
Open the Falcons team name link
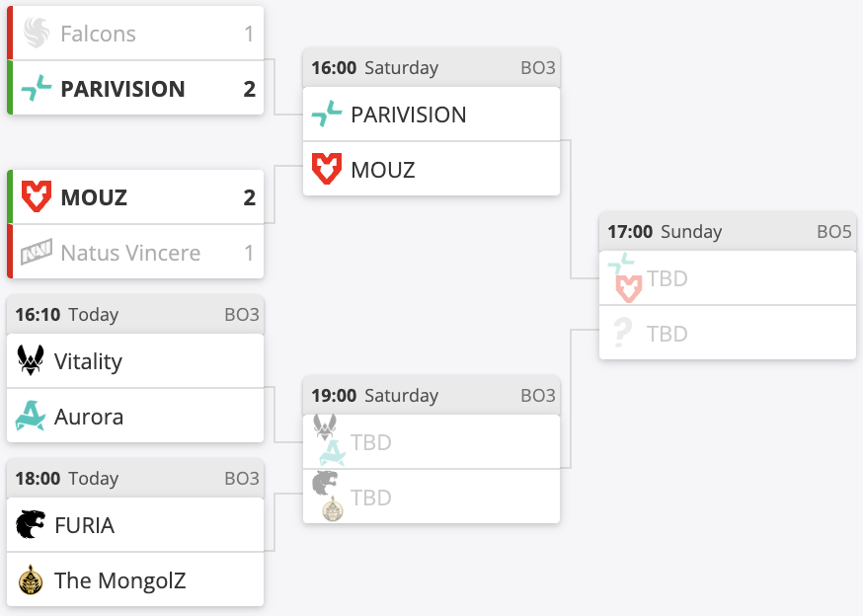(98, 34)
